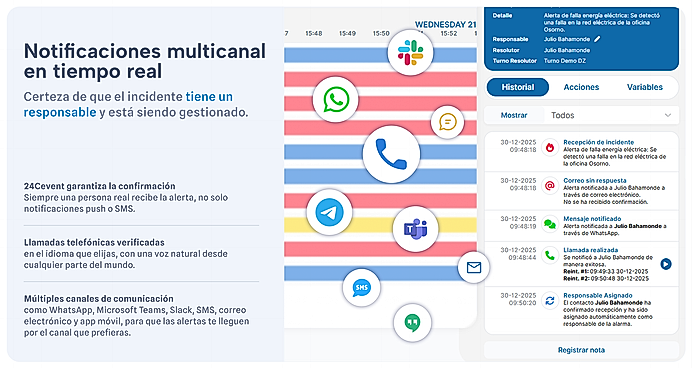Click the email envelope icon
The width and height of the screenshot is (692, 368).
pos(474,267)
